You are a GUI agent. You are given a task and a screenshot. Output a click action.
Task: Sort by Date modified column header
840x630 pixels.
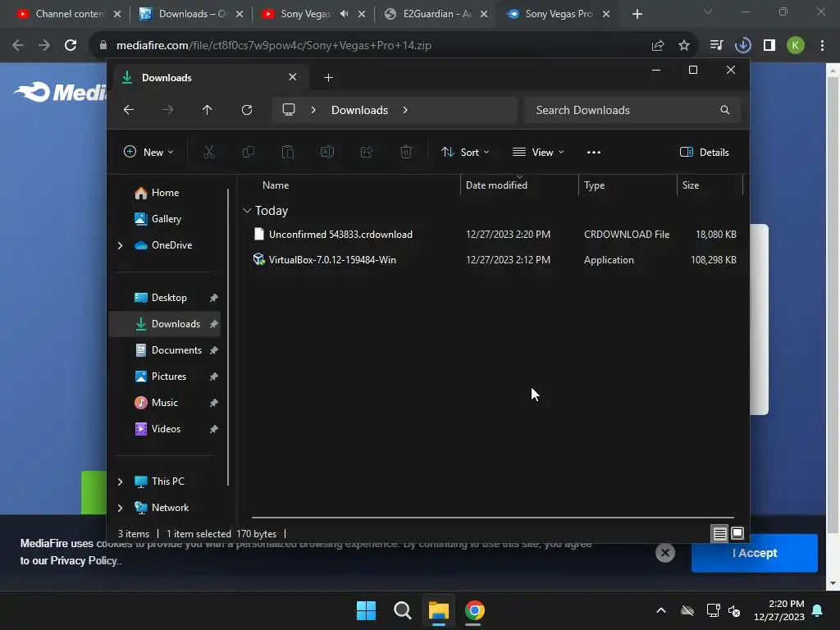(x=496, y=185)
